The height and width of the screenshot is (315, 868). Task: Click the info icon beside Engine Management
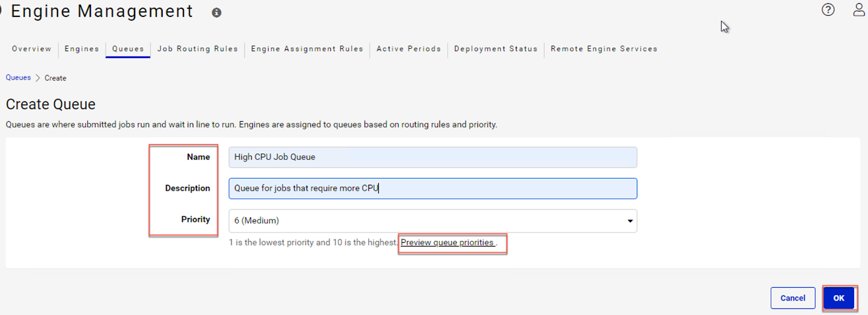point(216,13)
